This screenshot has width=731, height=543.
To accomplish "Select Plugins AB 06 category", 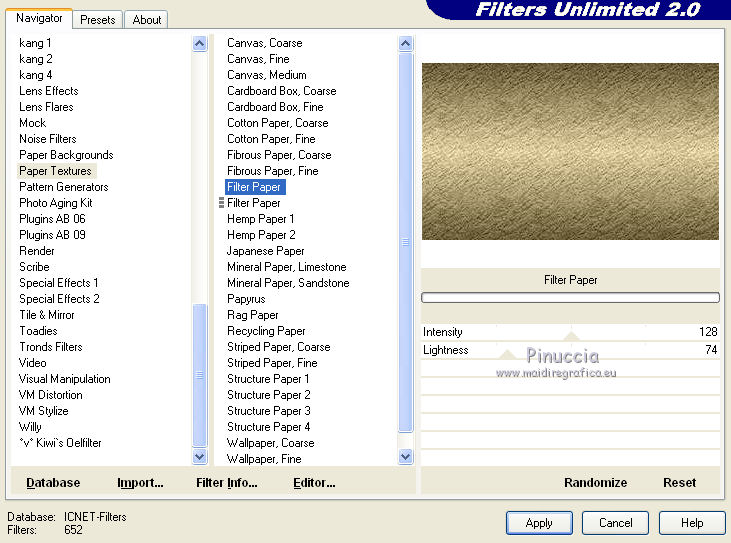I will pyautogui.click(x=52, y=219).
